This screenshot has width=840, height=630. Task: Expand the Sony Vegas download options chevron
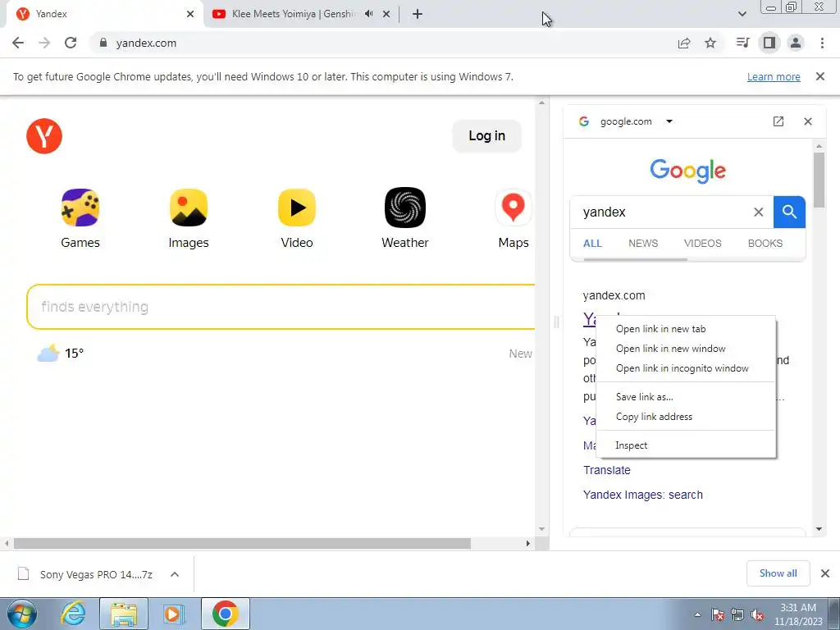174,574
